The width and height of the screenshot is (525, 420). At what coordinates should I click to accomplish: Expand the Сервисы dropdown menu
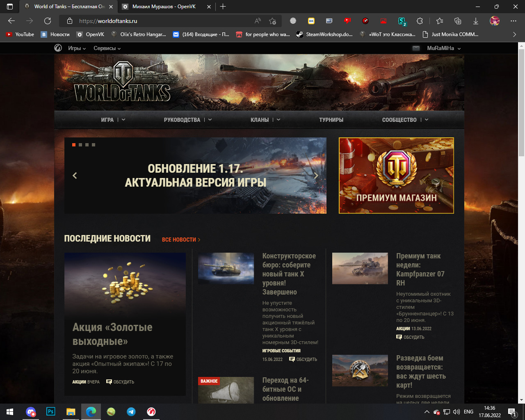pos(107,48)
